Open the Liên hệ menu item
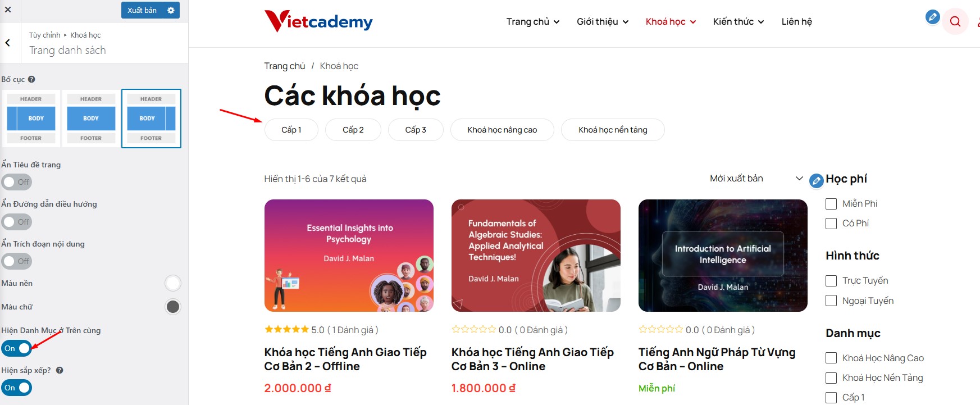 pos(796,22)
